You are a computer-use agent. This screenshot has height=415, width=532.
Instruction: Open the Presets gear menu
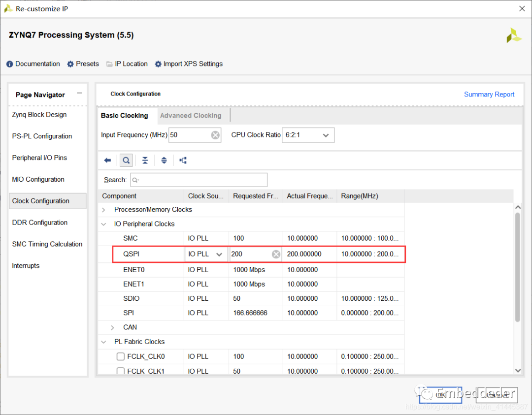[83, 64]
